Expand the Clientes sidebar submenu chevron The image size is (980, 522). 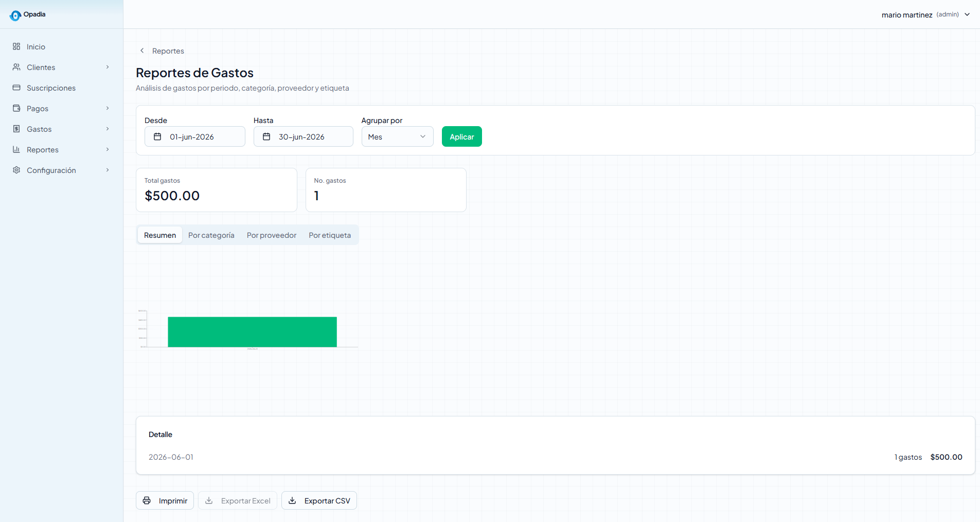coord(108,67)
